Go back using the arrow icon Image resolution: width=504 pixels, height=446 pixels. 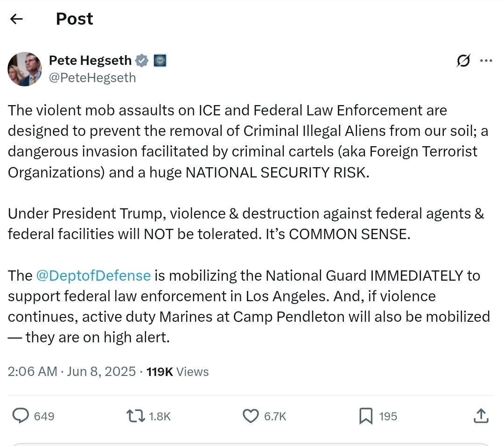point(17,19)
